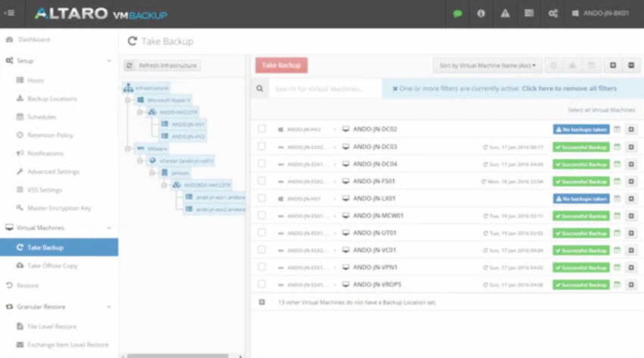Image resolution: width=644 pixels, height=358 pixels.
Task: Check the ANDO-JN-DC02 checkbox
Action: click(x=261, y=129)
